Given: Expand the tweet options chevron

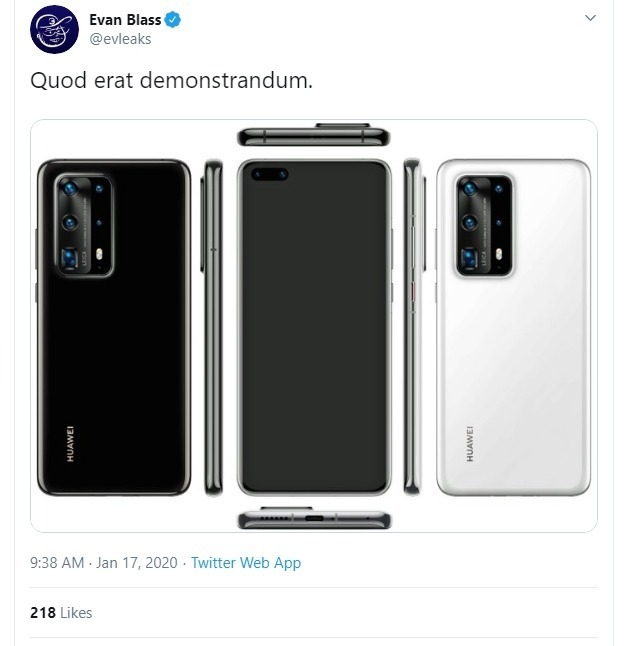Looking at the screenshot, I should tap(590, 18).
